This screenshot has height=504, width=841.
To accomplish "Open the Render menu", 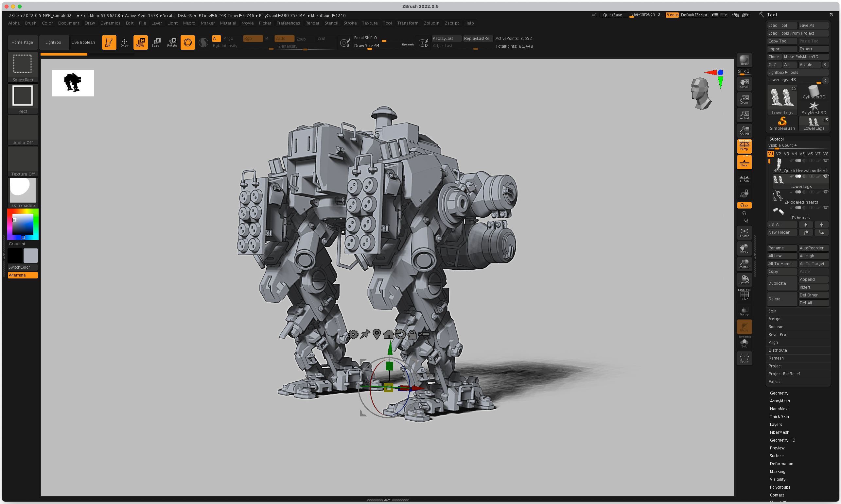I will [312, 23].
